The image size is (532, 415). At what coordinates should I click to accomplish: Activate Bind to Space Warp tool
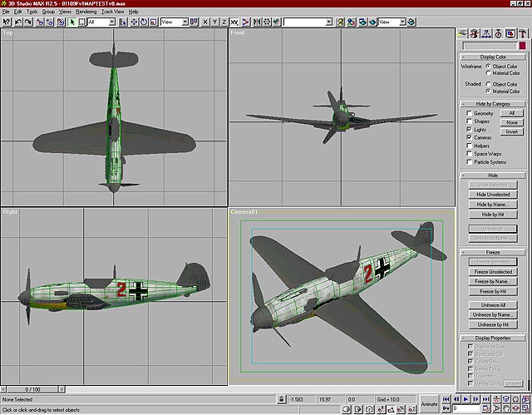(61, 22)
